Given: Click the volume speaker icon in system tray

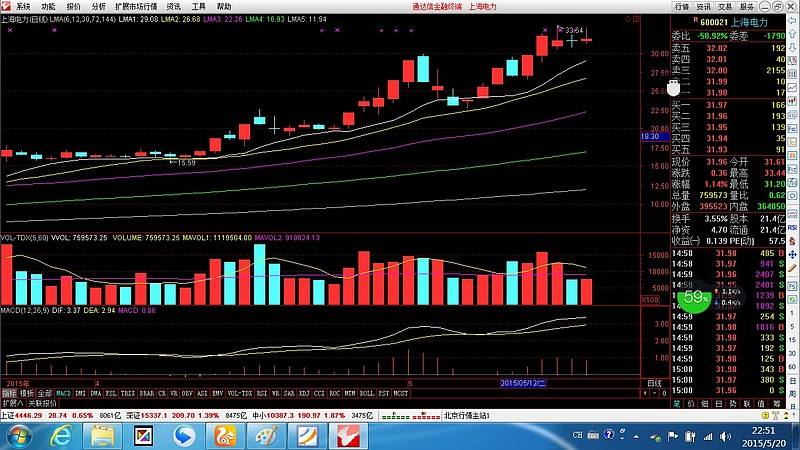Looking at the screenshot, I should coord(724,436).
